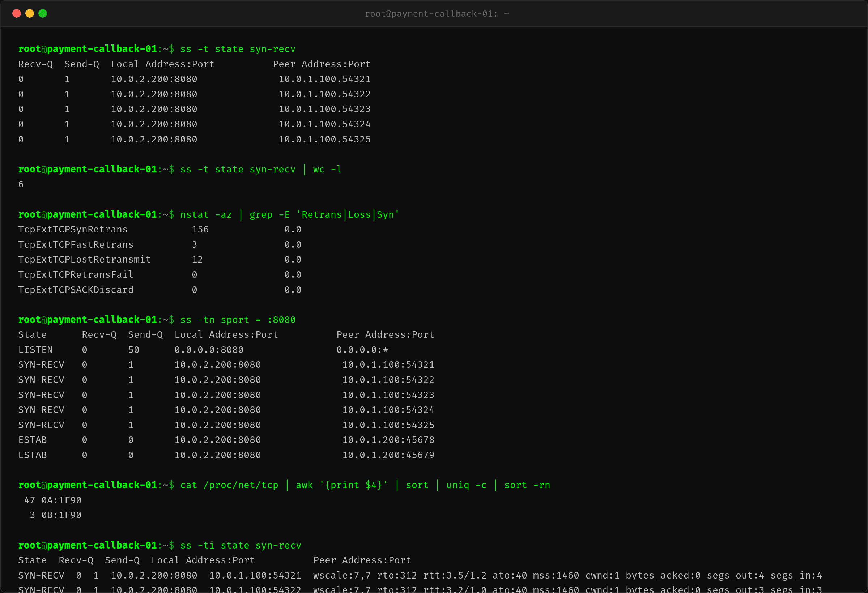
Task: Click 'segs_out:4' in the ss -ti output
Action: tap(736, 575)
